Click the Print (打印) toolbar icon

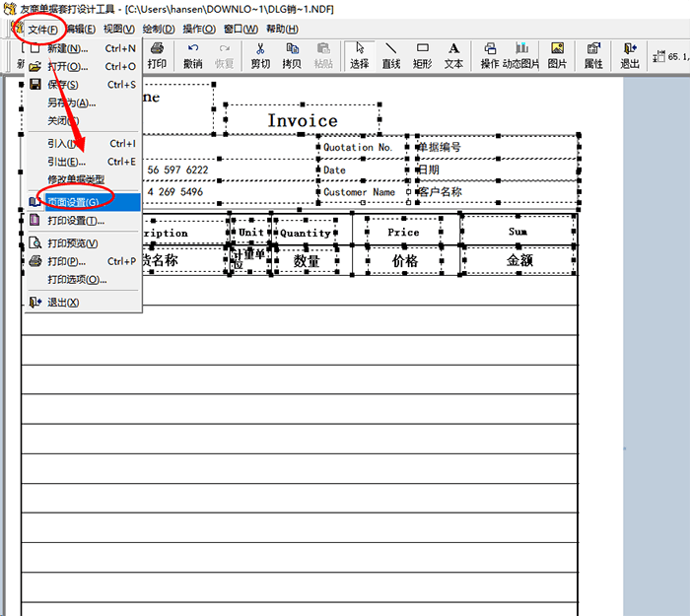pyautogui.click(x=157, y=55)
